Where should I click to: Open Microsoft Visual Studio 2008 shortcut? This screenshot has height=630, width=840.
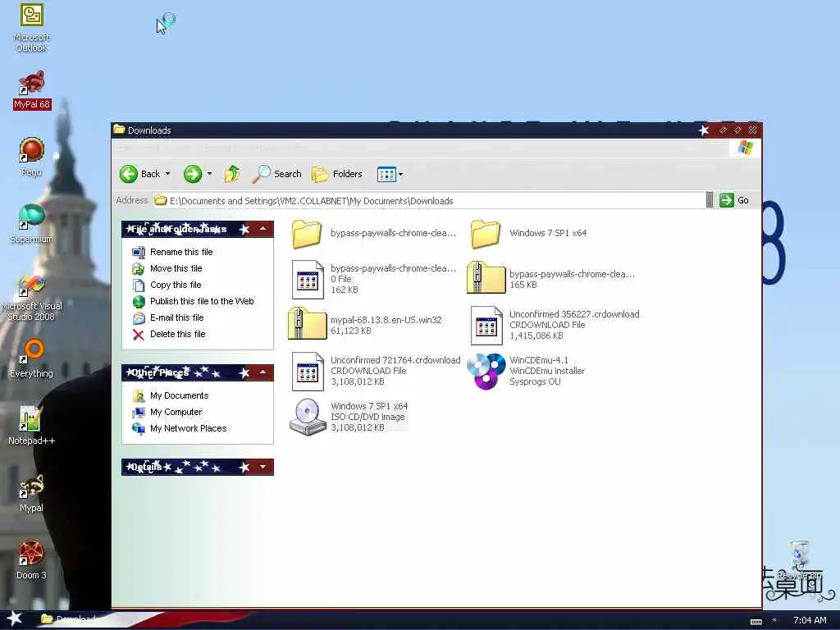coord(31,298)
